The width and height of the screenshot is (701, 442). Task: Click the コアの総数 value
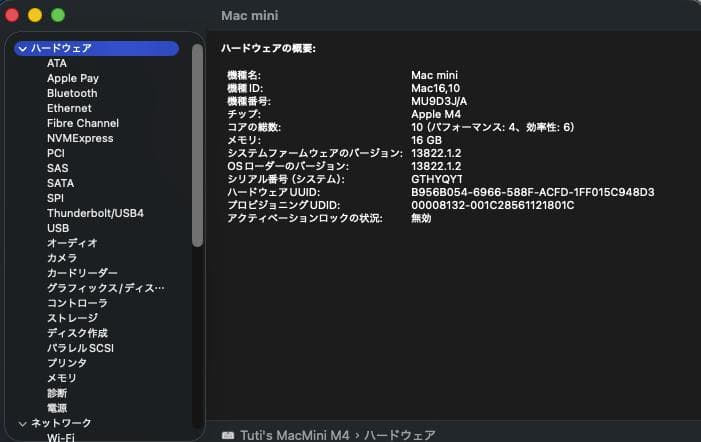pos(493,127)
